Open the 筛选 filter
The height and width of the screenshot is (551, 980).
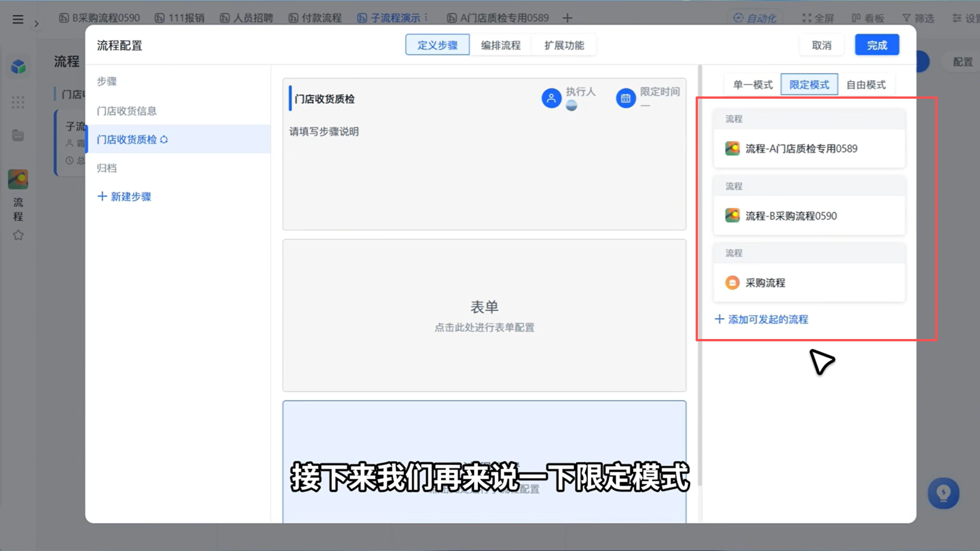tap(918, 18)
